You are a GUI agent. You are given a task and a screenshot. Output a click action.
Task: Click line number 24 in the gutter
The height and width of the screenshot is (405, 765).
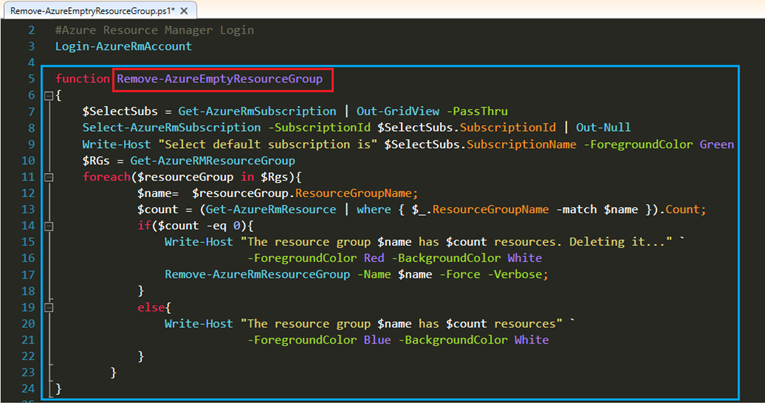[x=28, y=389]
